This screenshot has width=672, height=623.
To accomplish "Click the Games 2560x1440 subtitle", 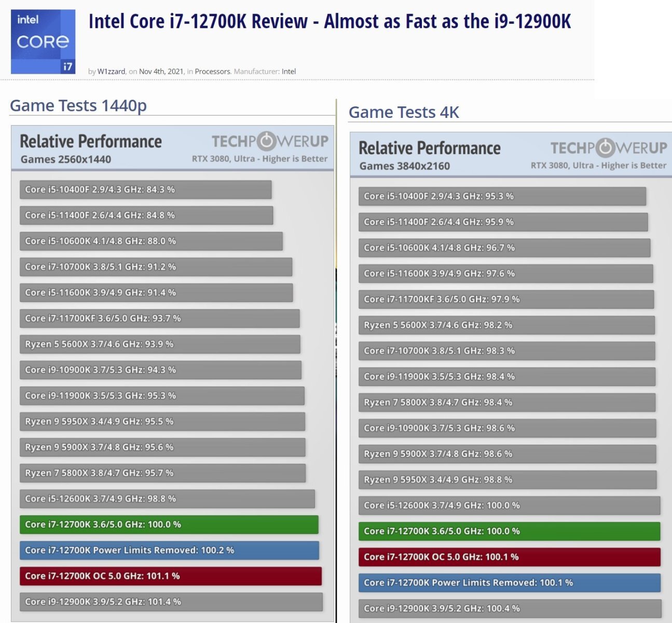I will tap(66, 159).
